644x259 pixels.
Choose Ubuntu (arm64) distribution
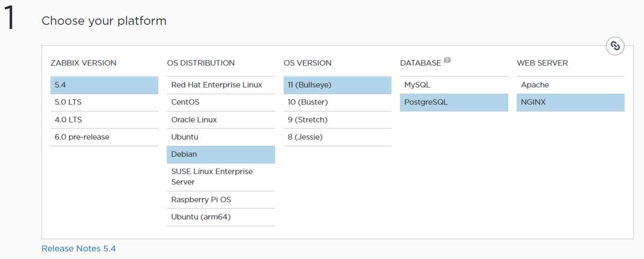pos(221,217)
